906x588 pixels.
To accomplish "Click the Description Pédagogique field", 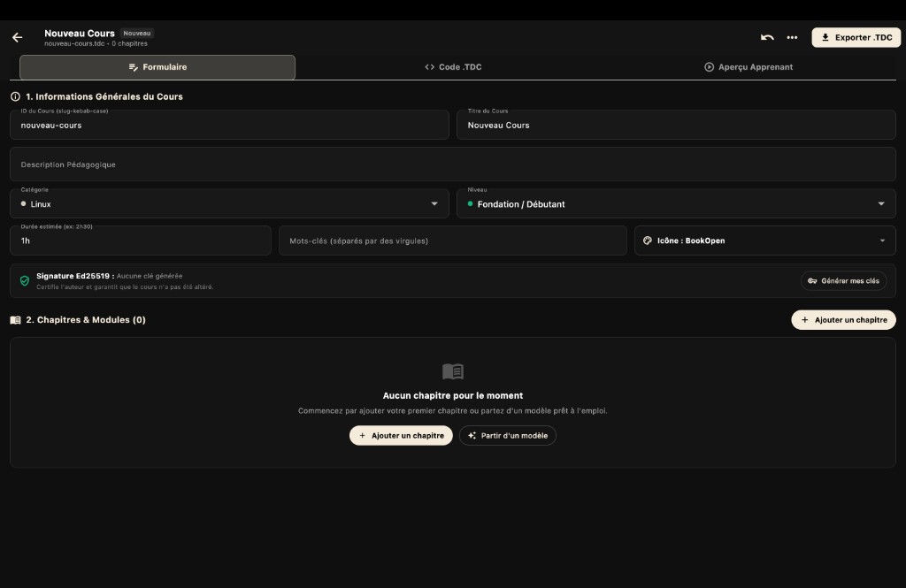I will [x=453, y=164].
